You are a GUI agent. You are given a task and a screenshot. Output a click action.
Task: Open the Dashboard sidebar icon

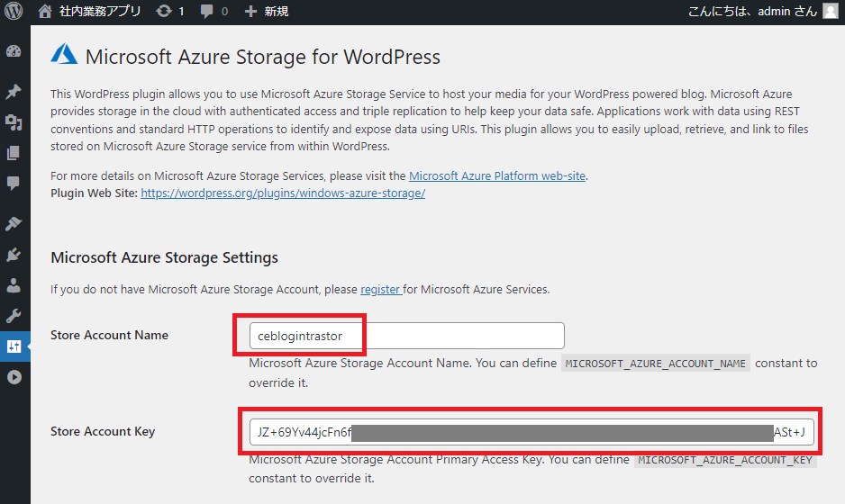[14, 51]
